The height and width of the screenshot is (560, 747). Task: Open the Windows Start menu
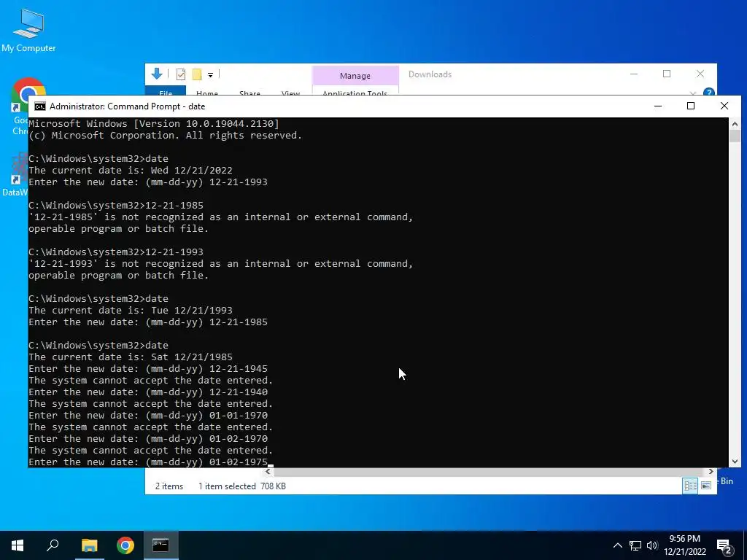(18, 545)
